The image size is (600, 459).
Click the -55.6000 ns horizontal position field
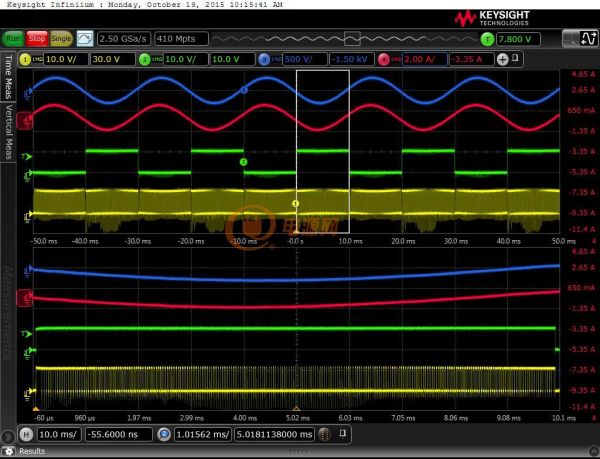tap(118, 435)
